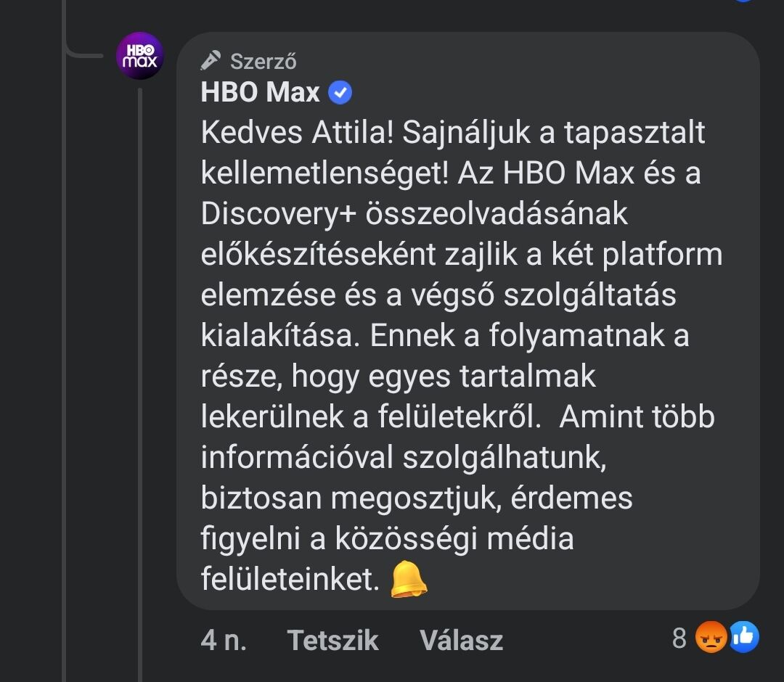Click the partial blue icon at top right
Image resolution: width=784 pixels, height=682 pixels.
742,2
